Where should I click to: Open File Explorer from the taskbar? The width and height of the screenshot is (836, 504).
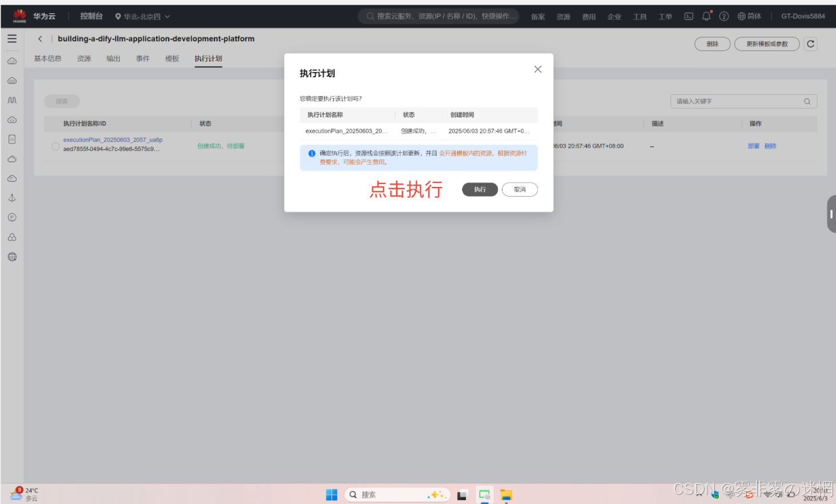[x=506, y=495]
